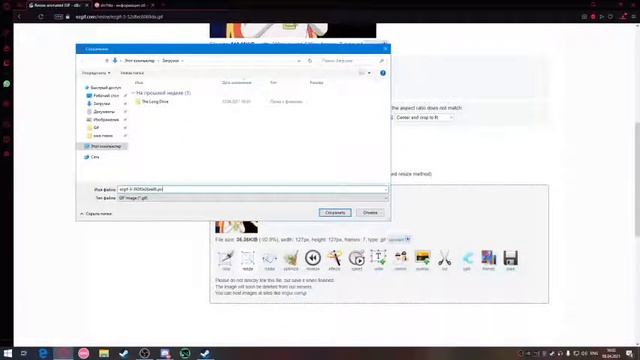
Task: Open File Explorer from taskbar
Action: click(104, 353)
